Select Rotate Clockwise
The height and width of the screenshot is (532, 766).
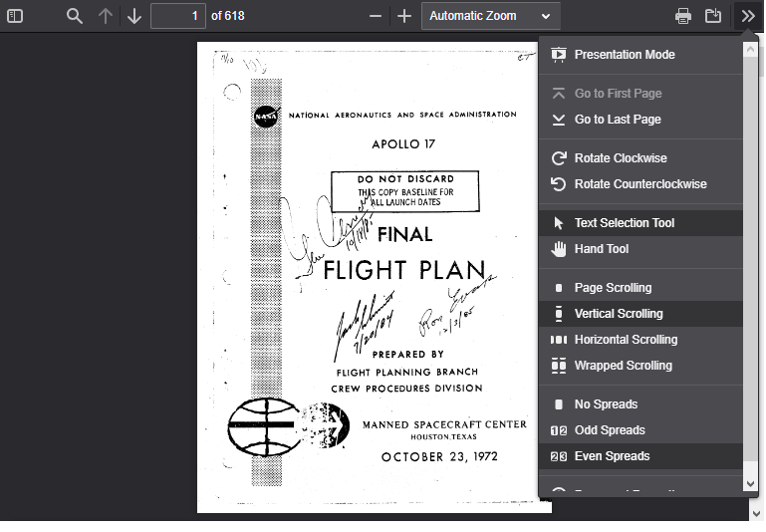tap(640, 158)
